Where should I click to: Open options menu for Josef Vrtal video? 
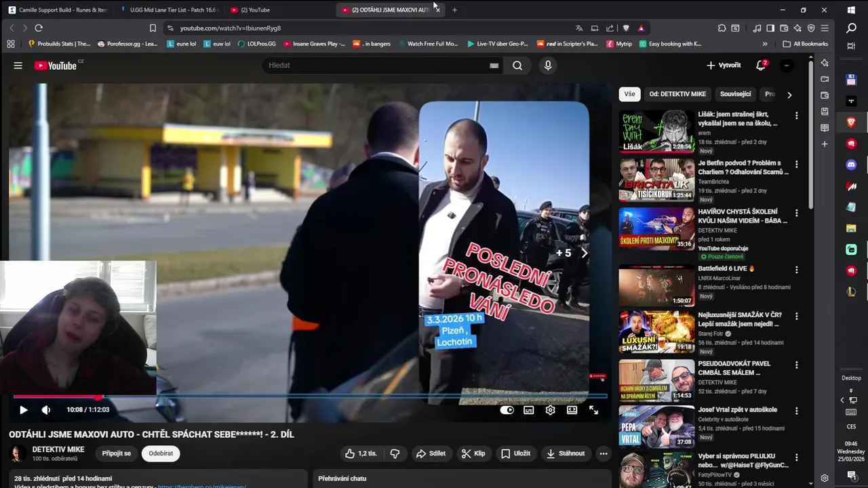(x=797, y=411)
